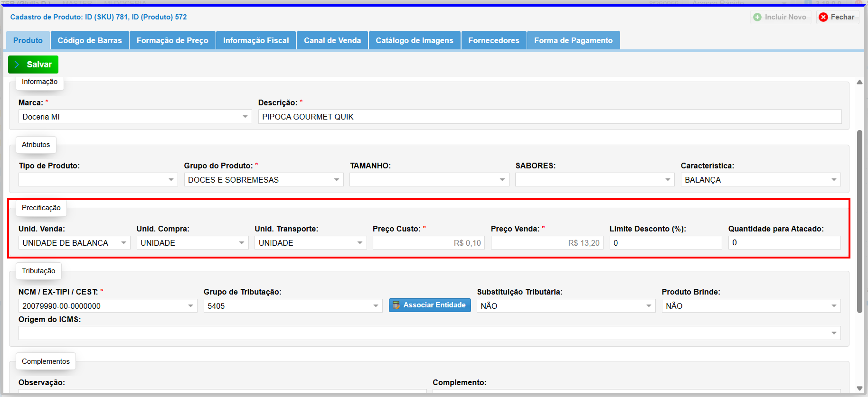This screenshot has width=868, height=397.
Task: Click the Associar Entidade button
Action: coord(430,305)
